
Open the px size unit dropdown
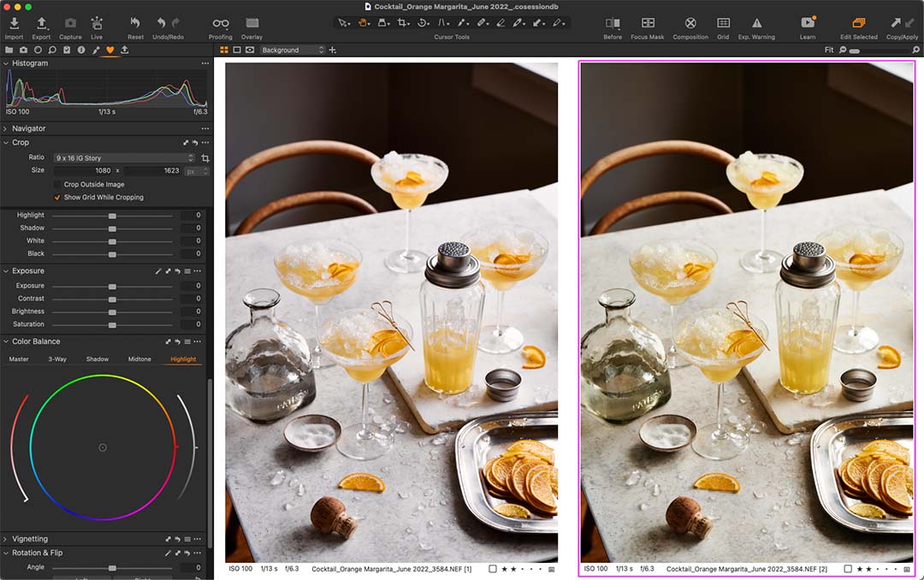[x=197, y=171]
